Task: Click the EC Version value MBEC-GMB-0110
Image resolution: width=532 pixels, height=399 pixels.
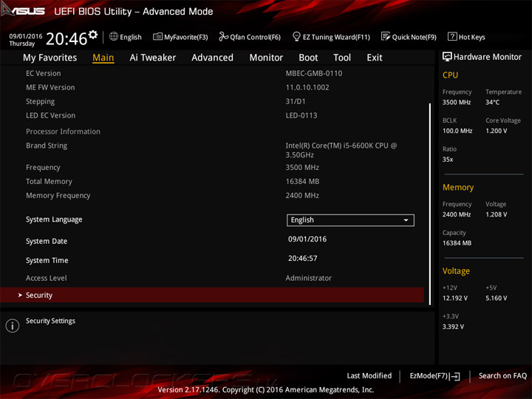Action: point(314,73)
